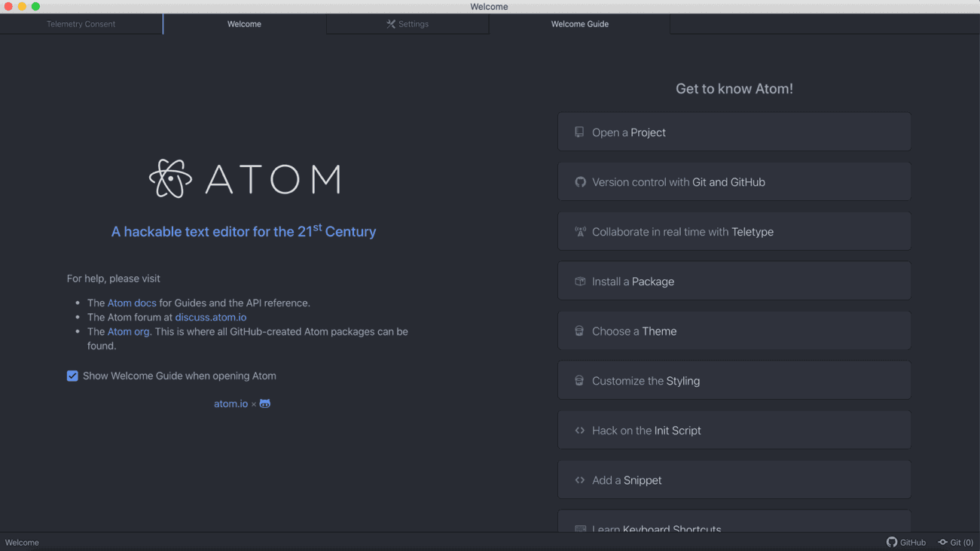
Task: Maximize window with the green button
Action: pyautogui.click(x=35, y=6)
